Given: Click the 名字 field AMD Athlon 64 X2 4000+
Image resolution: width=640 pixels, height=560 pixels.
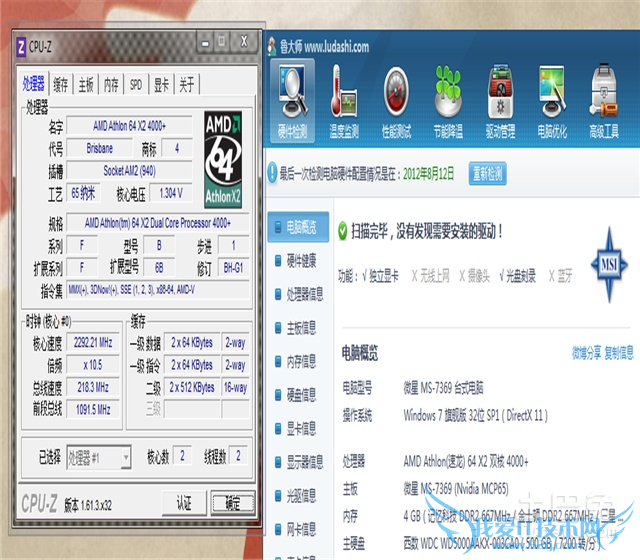Looking at the screenshot, I should [129, 126].
